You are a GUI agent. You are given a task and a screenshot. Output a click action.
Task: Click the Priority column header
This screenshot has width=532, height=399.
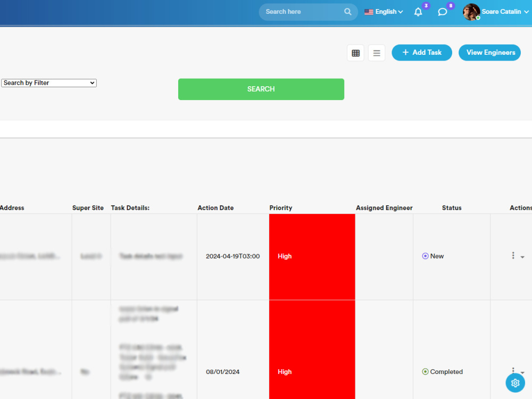[x=280, y=208]
